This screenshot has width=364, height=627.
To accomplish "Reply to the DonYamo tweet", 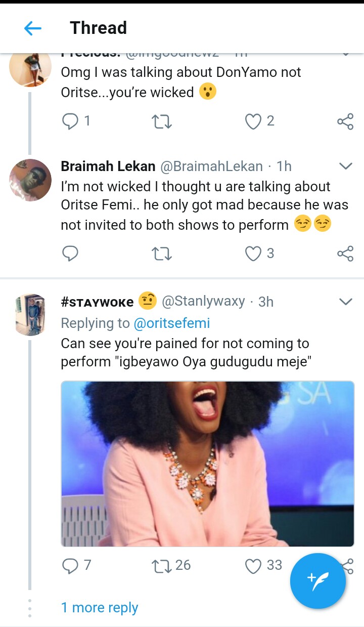I will click(x=70, y=121).
